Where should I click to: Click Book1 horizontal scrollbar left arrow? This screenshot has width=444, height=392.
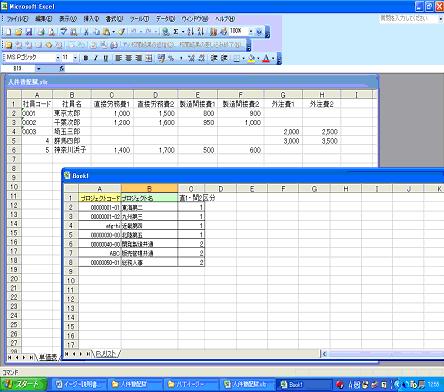[x=324, y=354]
